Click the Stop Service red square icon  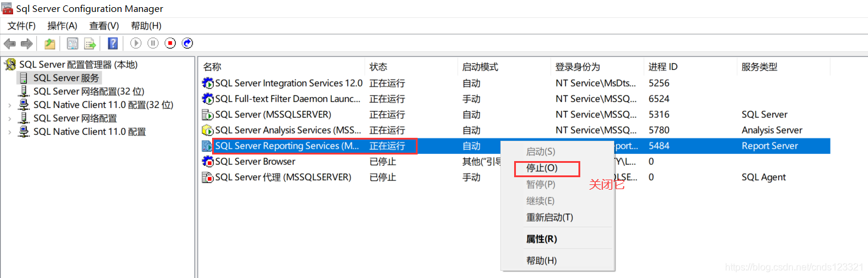(x=170, y=43)
